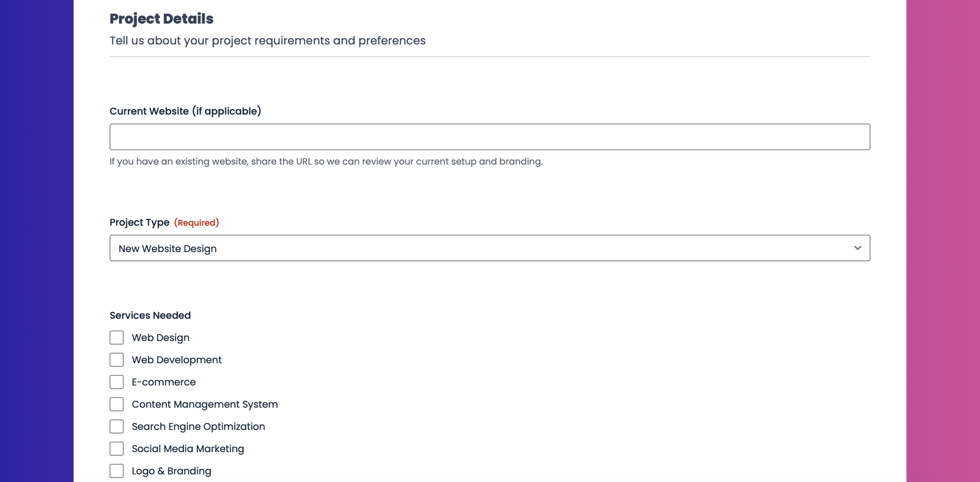Enable the Web Development checkbox

pos(116,360)
